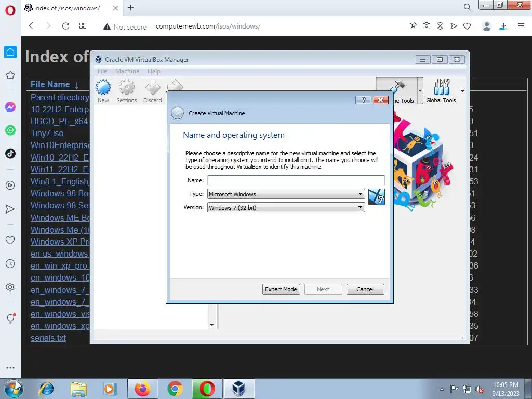Image resolution: width=532 pixels, height=399 pixels.
Task: Open the Type dropdown Microsoft Windows
Action: tap(286, 194)
